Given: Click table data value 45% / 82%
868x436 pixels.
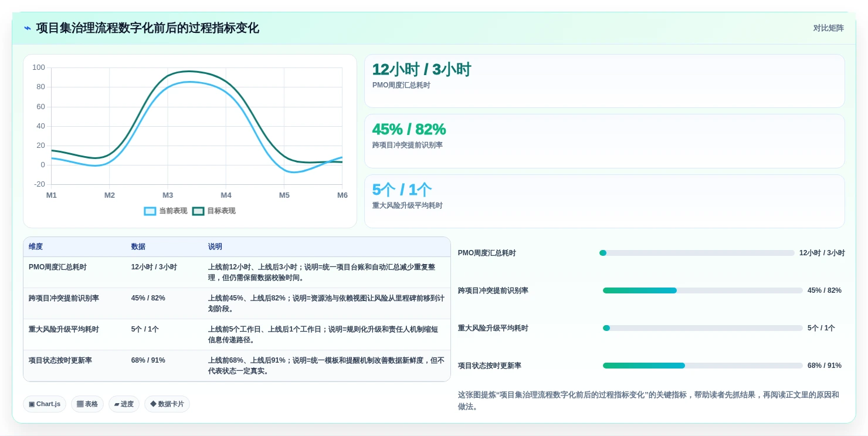Looking at the screenshot, I should click(148, 298).
